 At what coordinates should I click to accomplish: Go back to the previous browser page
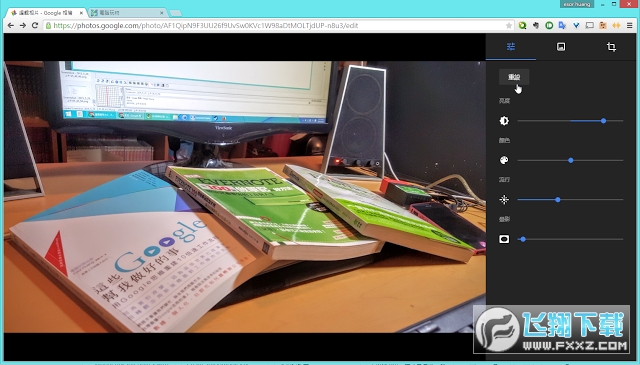click(11, 25)
